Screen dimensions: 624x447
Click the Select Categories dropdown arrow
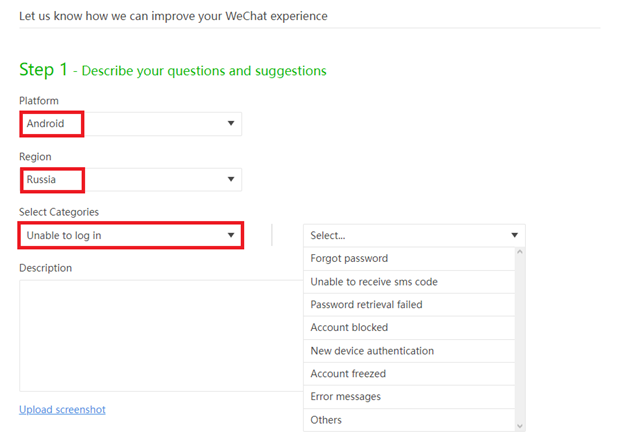pos(231,235)
